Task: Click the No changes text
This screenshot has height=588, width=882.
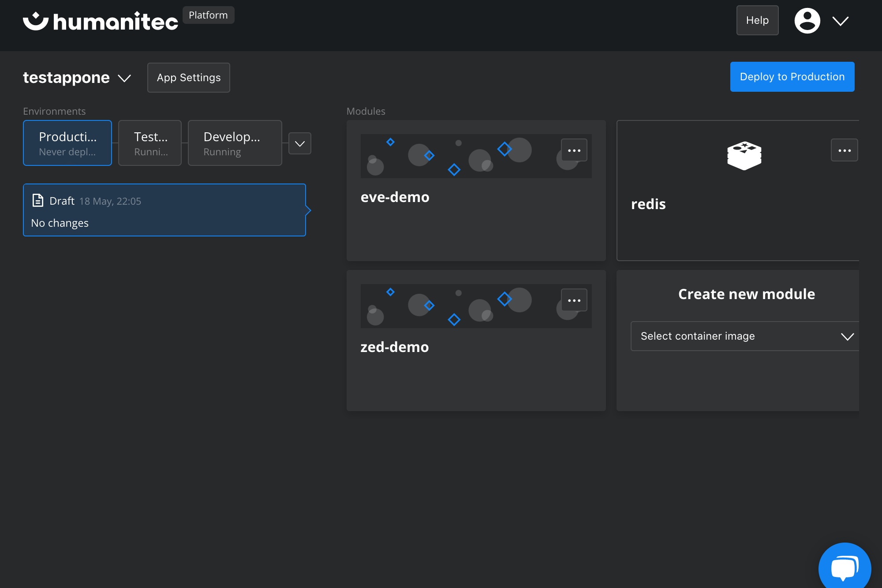Action: click(60, 223)
